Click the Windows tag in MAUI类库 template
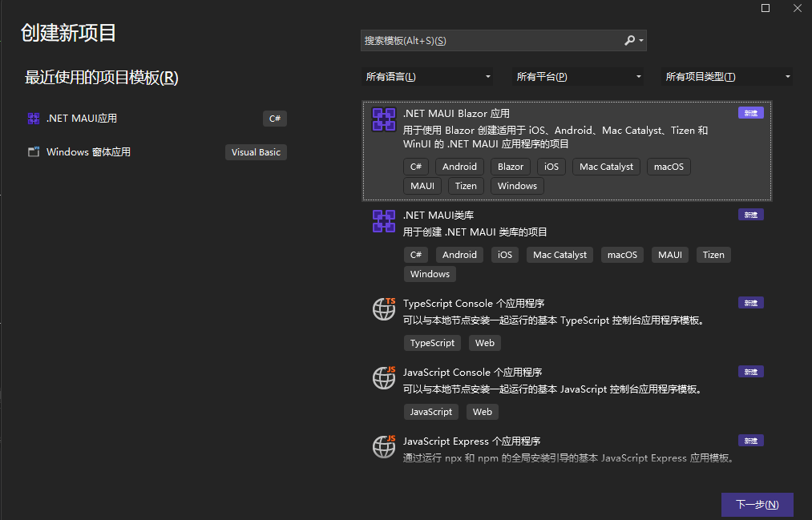 point(430,274)
